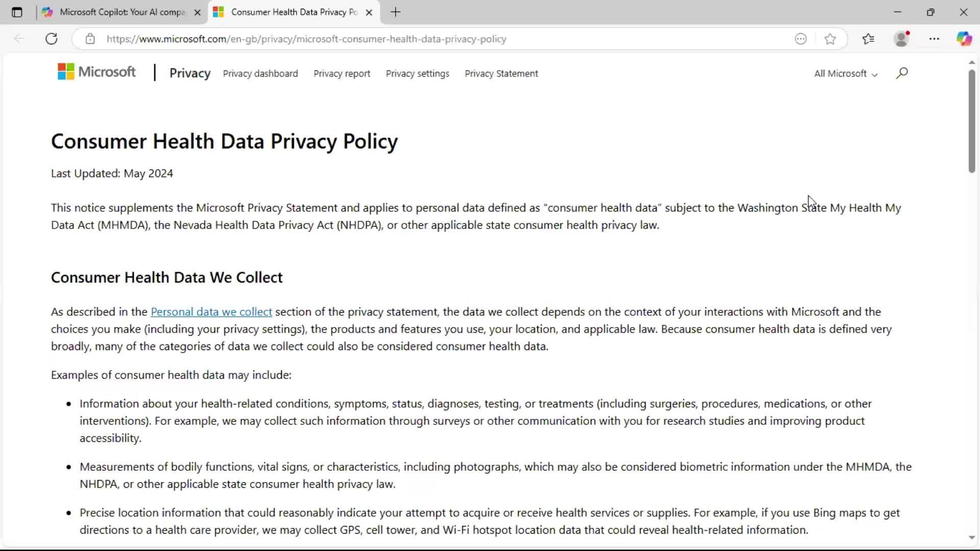Restore down the browser window

930,12
